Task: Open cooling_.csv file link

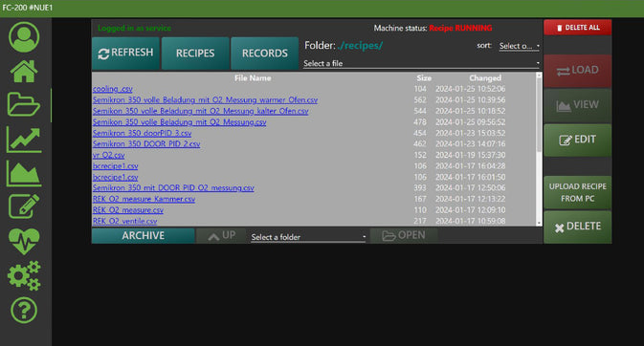Action: [x=113, y=89]
